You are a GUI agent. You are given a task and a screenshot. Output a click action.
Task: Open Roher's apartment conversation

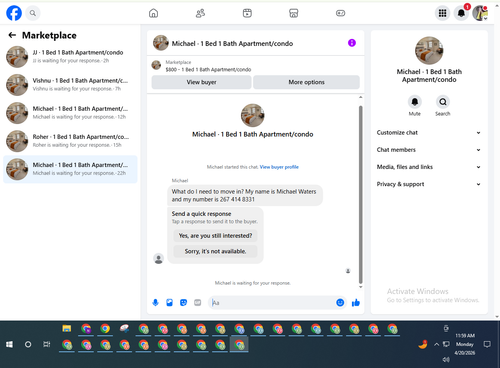(70, 141)
